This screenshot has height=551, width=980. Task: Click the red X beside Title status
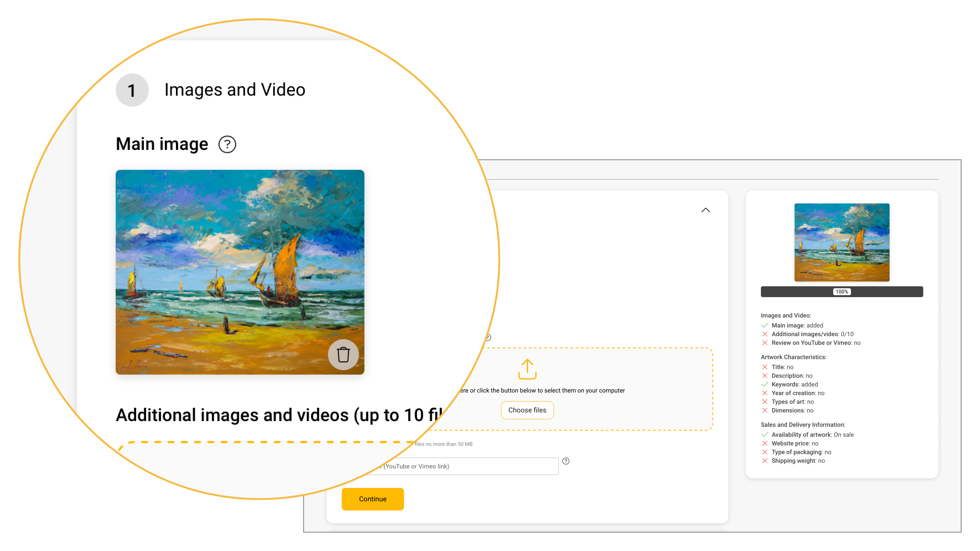point(765,367)
